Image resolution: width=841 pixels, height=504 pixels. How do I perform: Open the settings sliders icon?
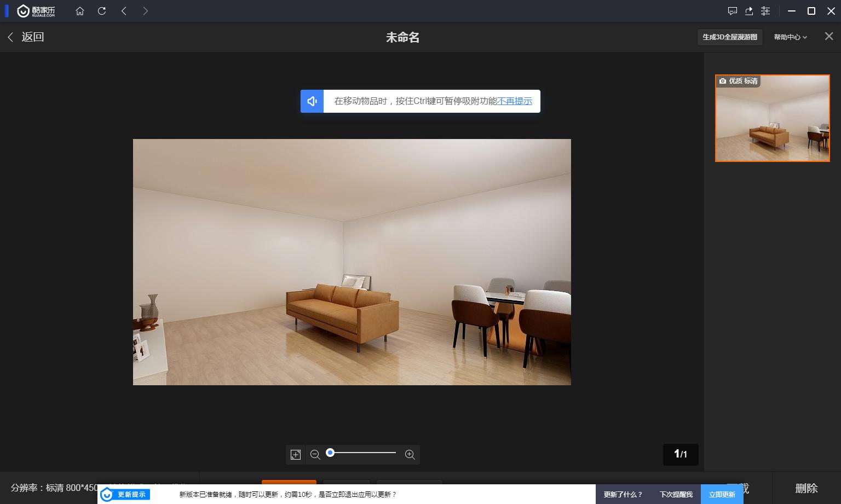[x=765, y=11]
